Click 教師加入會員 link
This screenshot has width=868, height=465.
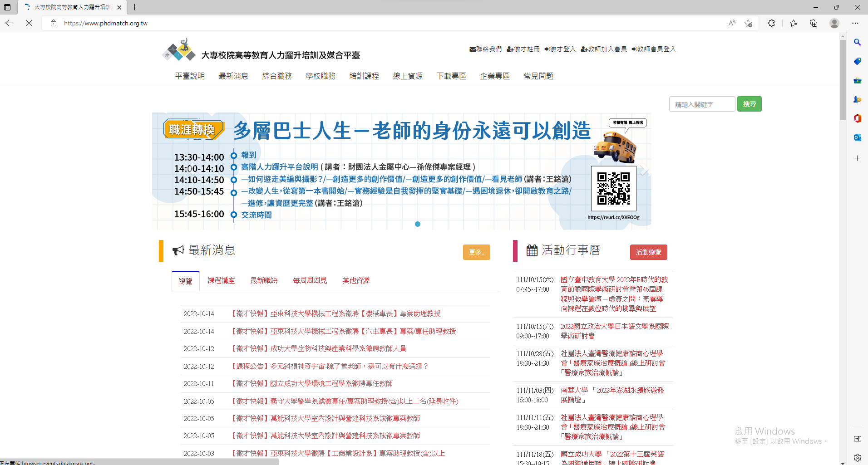pos(604,49)
